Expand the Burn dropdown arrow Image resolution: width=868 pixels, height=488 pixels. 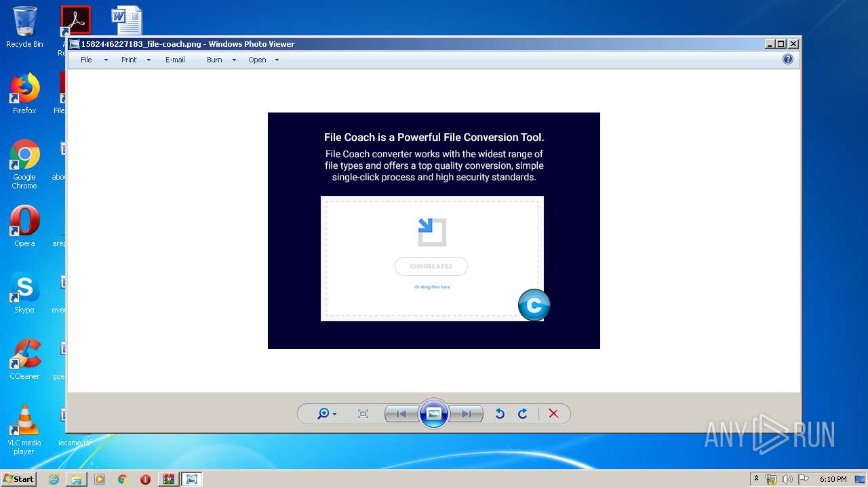pos(234,60)
